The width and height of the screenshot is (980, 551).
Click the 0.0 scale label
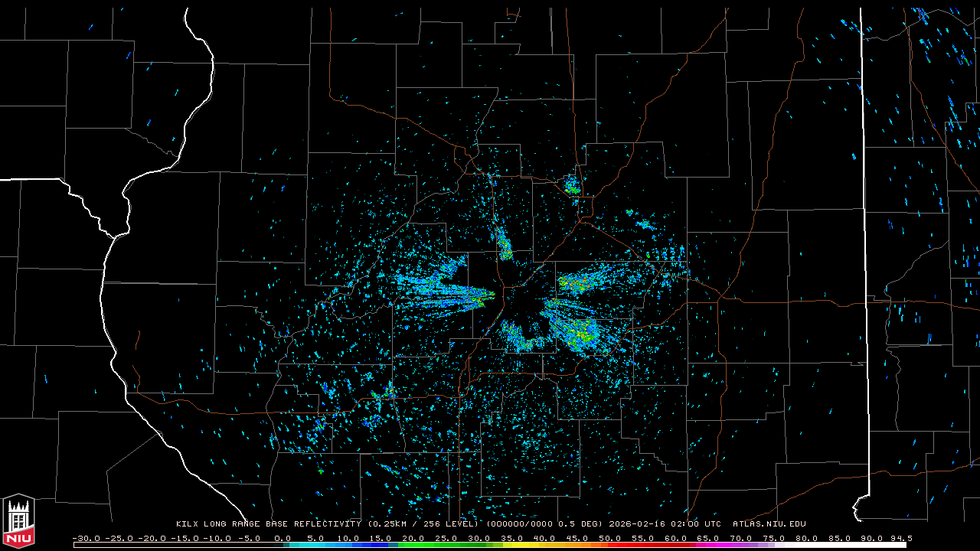pyautogui.click(x=283, y=538)
